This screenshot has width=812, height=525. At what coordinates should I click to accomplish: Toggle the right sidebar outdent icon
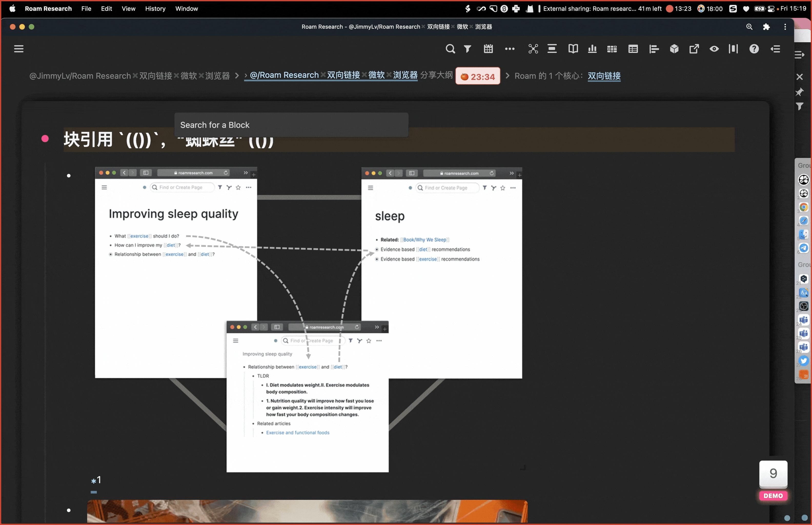pyautogui.click(x=776, y=49)
